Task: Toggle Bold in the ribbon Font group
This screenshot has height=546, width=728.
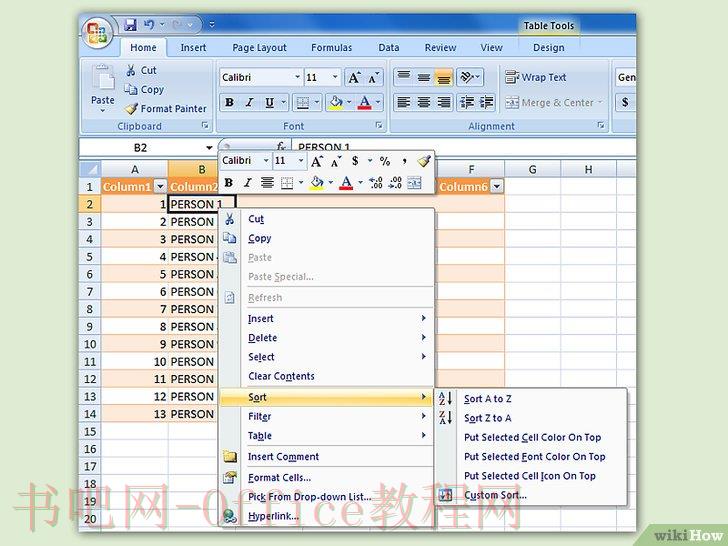Action: click(229, 103)
